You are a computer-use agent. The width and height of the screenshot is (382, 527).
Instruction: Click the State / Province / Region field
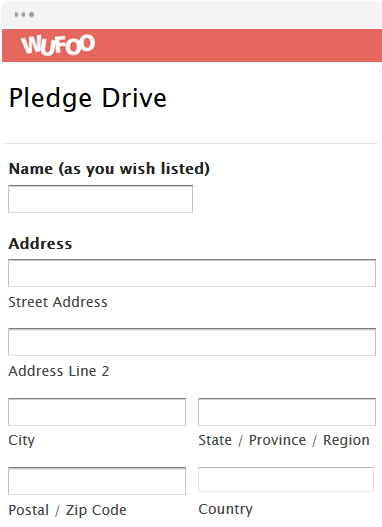pyautogui.click(x=287, y=412)
